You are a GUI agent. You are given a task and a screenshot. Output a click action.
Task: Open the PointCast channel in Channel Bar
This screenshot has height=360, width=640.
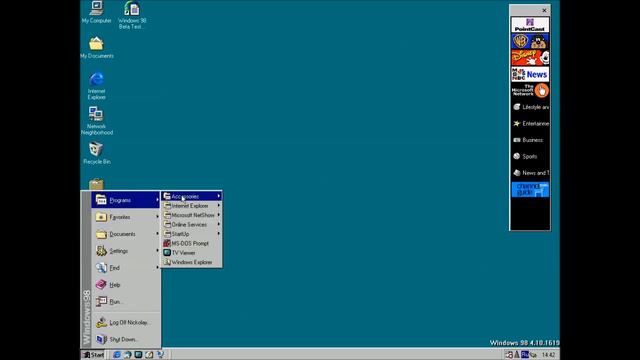pyautogui.click(x=530, y=25)
